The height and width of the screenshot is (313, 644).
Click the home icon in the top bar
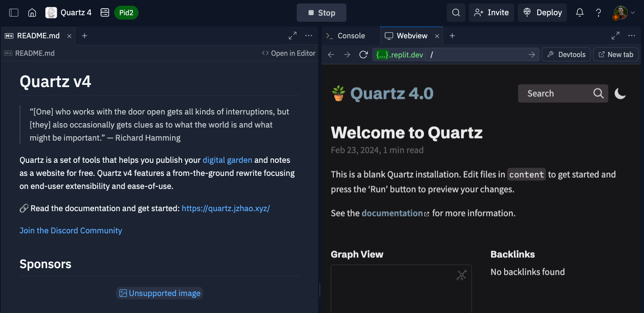pos(32,12)
